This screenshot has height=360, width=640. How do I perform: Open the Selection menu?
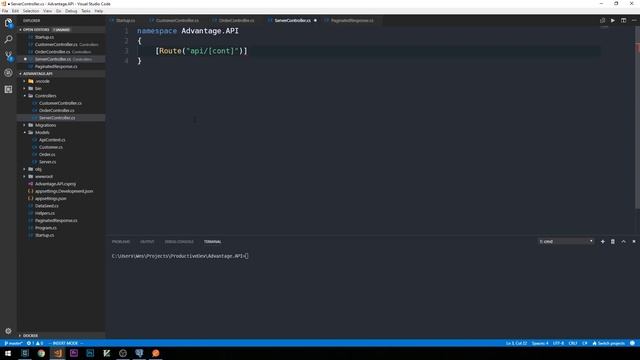point(31,11)
